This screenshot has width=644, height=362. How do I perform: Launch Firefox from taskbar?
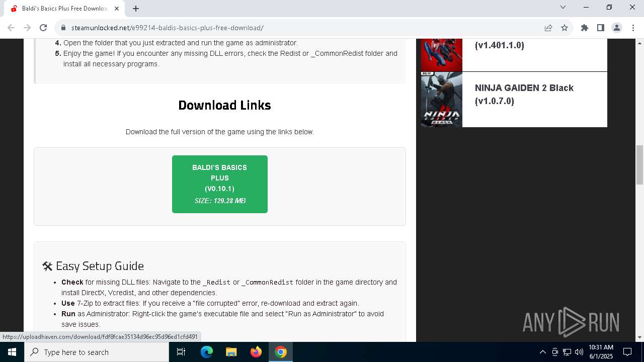256,352
